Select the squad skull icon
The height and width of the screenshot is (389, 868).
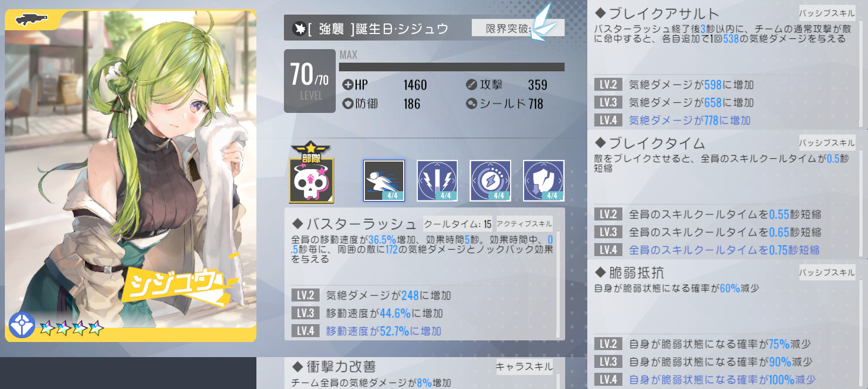click(311, 173)
